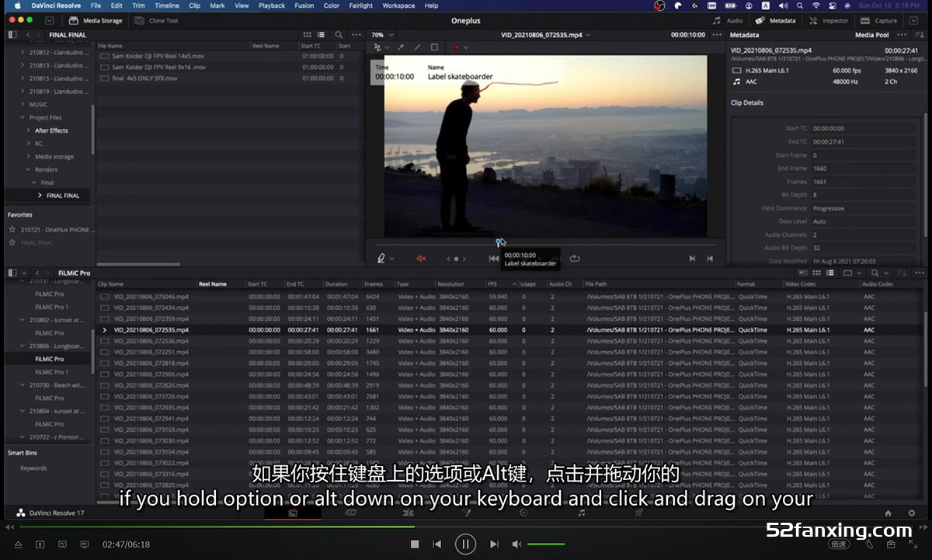Switch to the Fairlight page icon
The height and width of the screenshot is (560, 932).
pos(581,513)
